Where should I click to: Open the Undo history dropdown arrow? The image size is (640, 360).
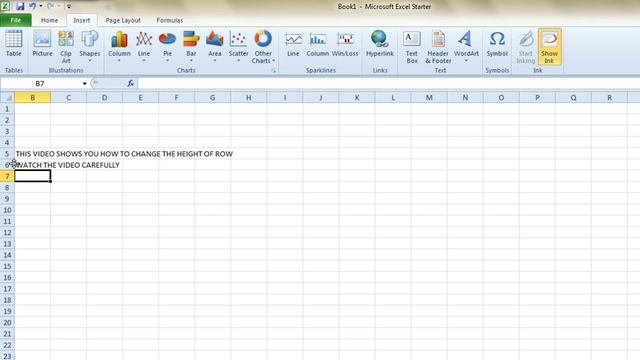click(x=41, y=6)
